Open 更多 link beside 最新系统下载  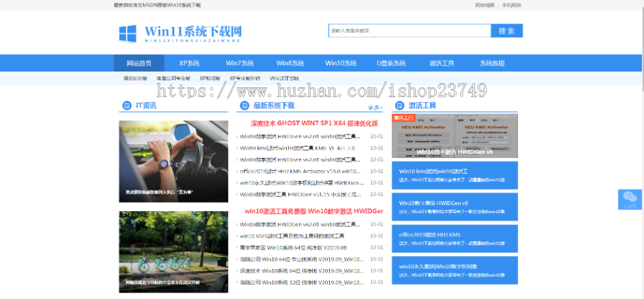375,107
